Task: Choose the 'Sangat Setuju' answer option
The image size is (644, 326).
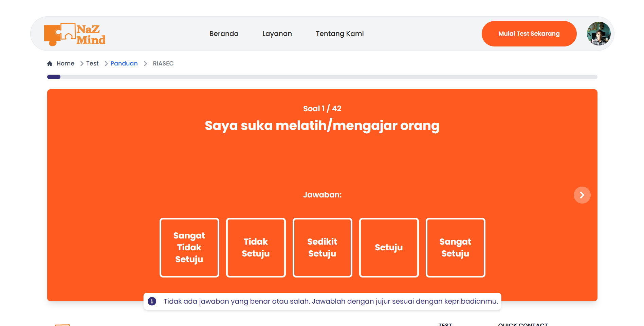Action: click(455, 247)
